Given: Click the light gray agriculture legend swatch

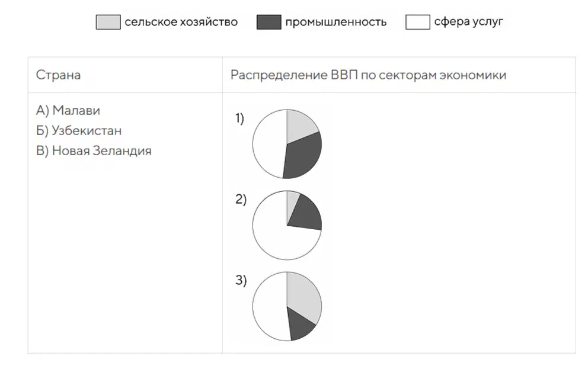Looking at the screenshot, I should [x=108, y=22].
